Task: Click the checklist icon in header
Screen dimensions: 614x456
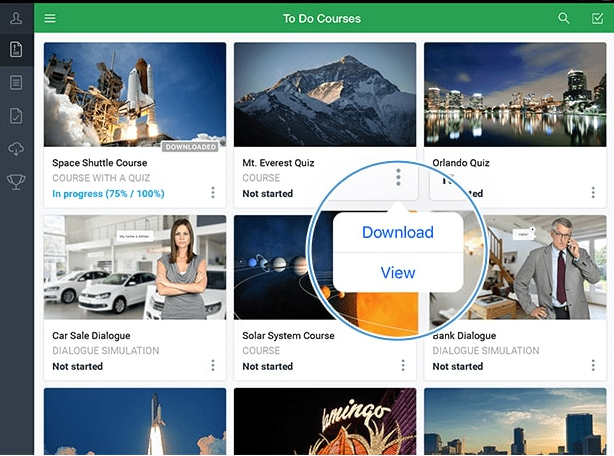Action: point(597,18)
